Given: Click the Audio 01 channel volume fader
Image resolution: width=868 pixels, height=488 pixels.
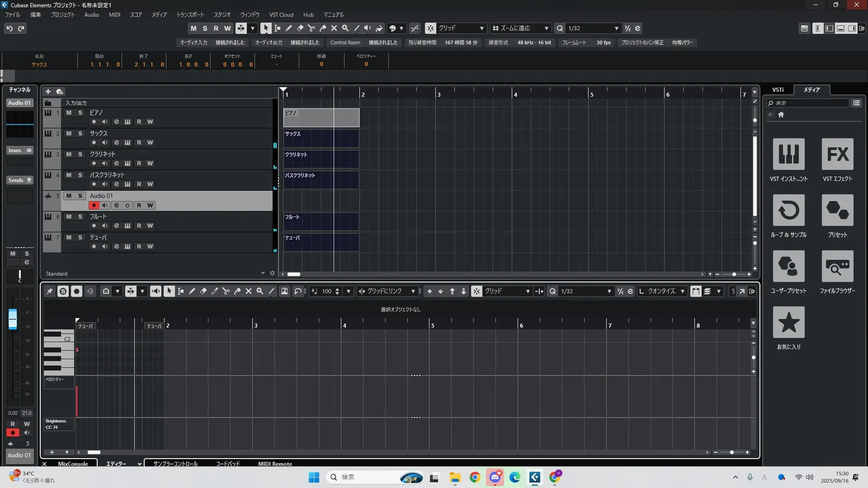Looking at the screenshot, I should (13, 319).
